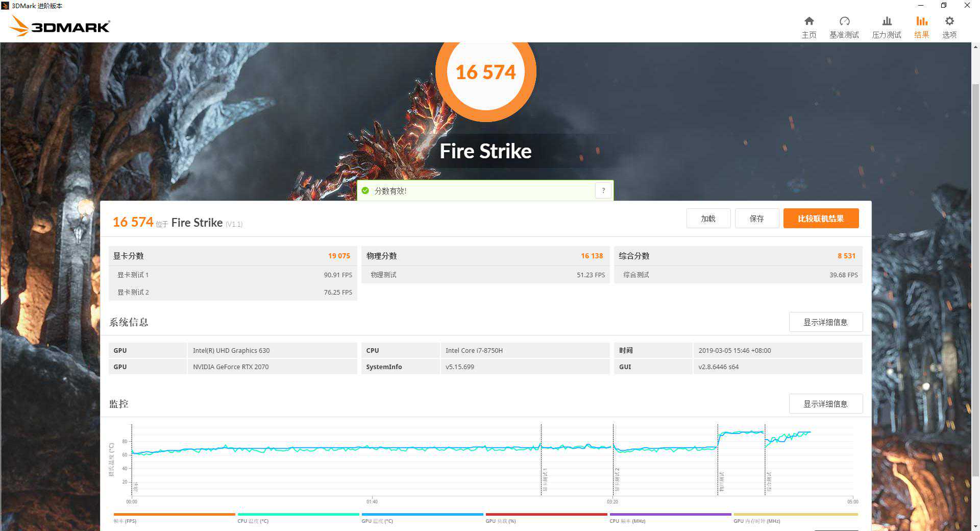Click the 物理测试 marker line in chart
The image size is (980, 531).
(718, 460)
